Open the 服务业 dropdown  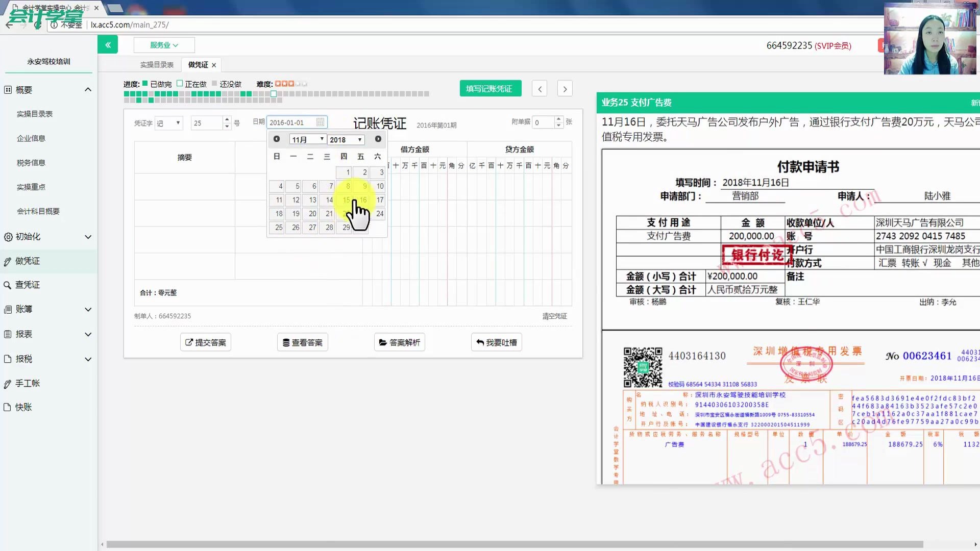164,44
